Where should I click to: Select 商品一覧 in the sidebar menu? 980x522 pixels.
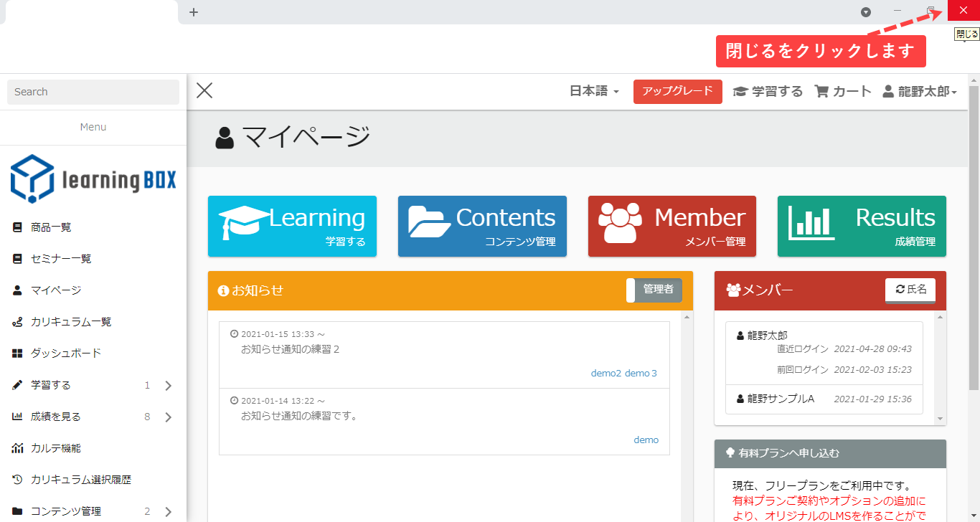click(x=51, y=227)
